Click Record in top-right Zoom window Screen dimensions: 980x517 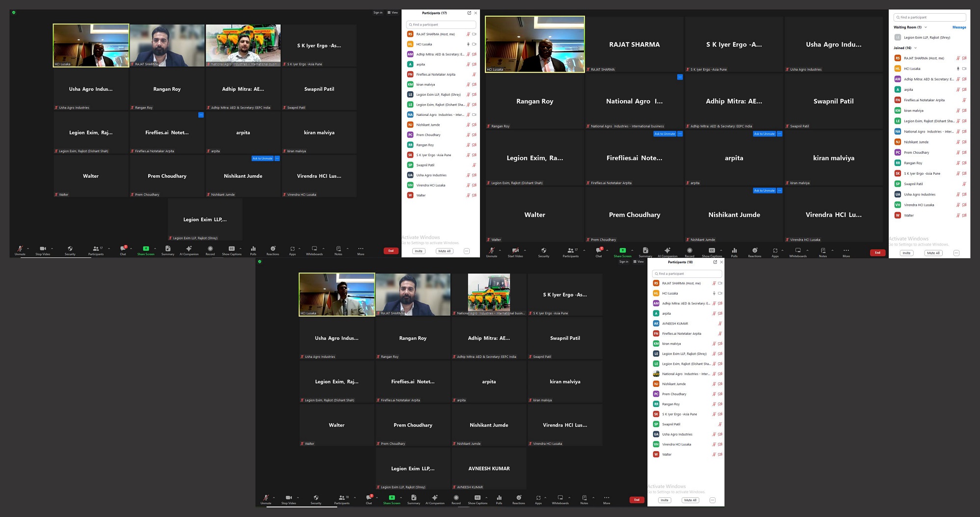(689, 252)
